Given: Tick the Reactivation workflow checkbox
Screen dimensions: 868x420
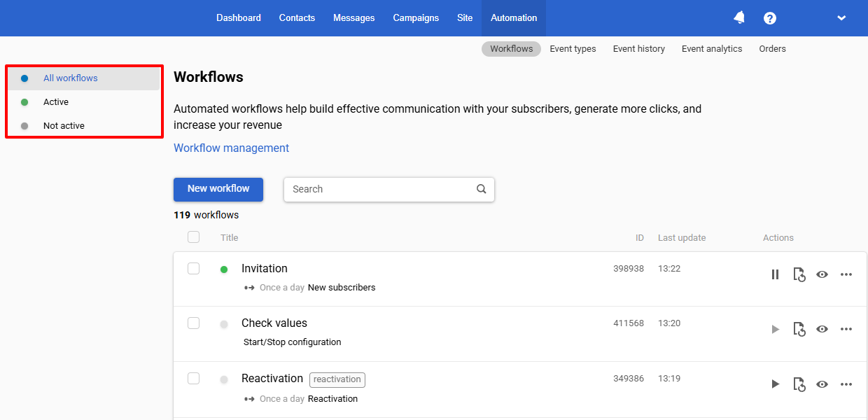Looking at the screenshot, I should click(194, 378).
